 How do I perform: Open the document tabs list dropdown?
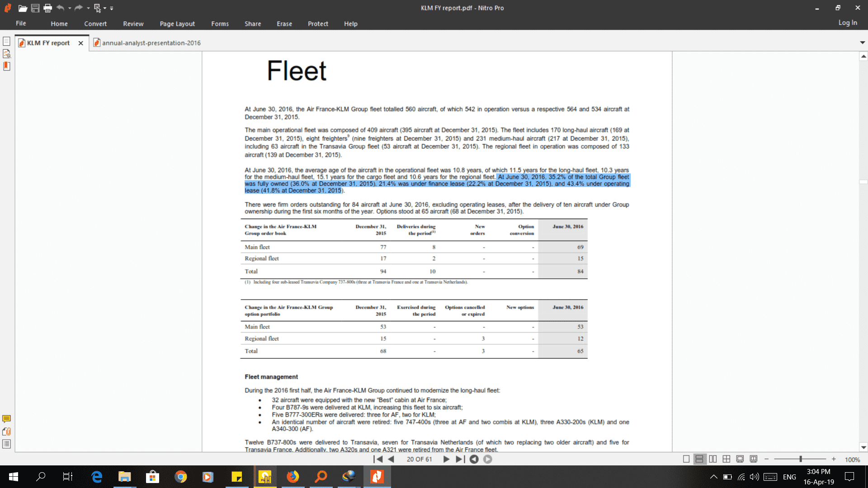pyautogui.click(x=863, y=42)
